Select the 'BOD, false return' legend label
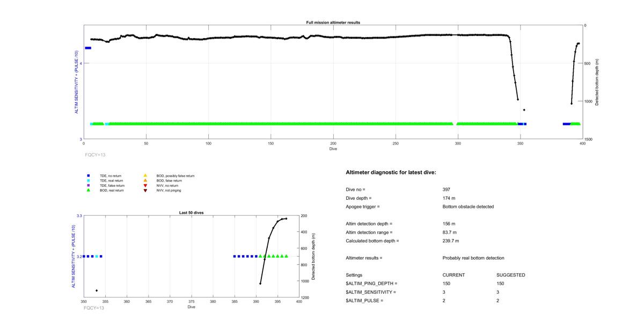644x334 pixels. click(x=169, y=180)
